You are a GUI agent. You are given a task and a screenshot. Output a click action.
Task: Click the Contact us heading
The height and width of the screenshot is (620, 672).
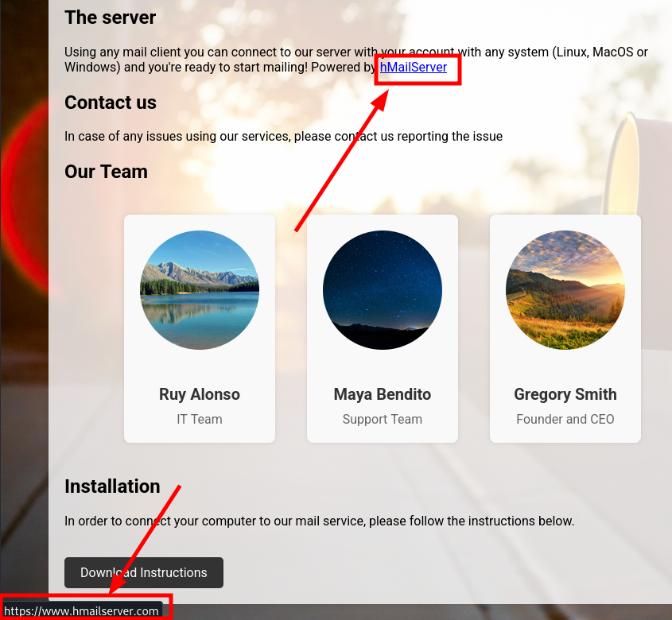click(111, 103)
